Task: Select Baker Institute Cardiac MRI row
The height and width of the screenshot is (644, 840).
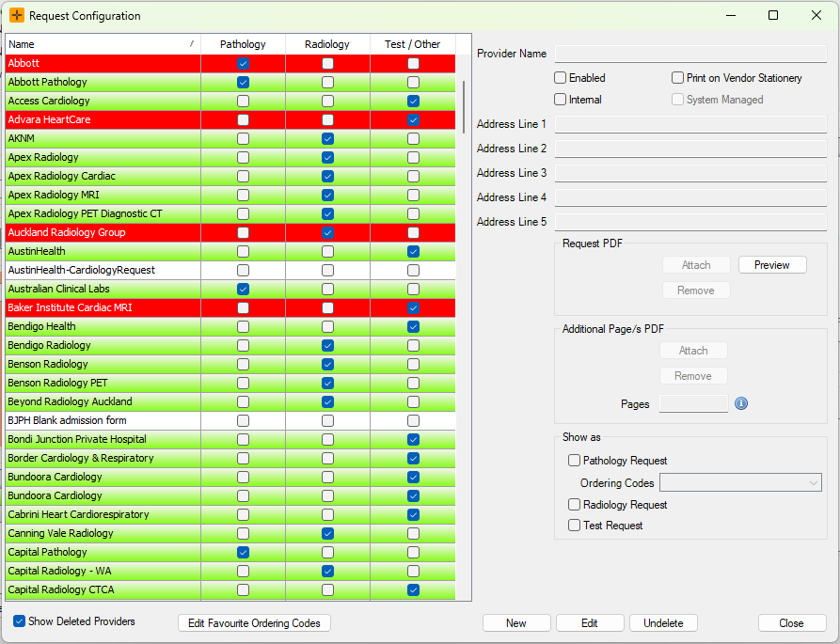Action: tap(230, 307)
